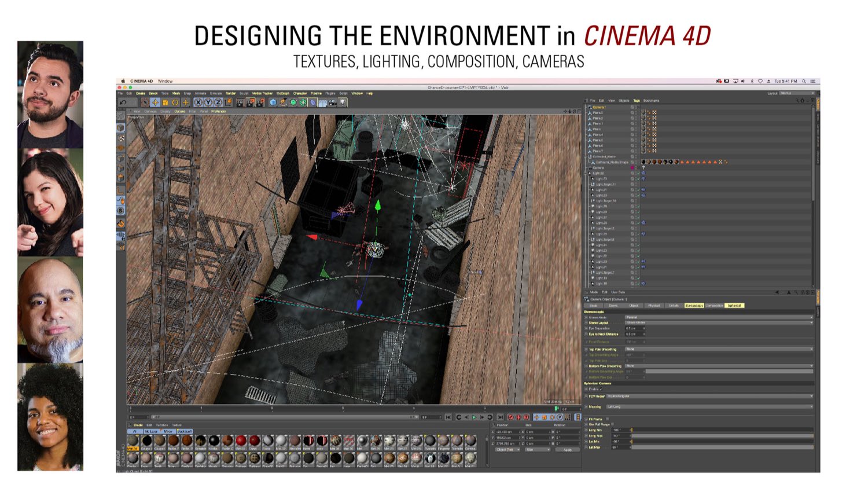The height and width of the screenshot is (488, 868).
Task: Open Spotlight search in the macOS menu bar
Action: pos(804,81)
